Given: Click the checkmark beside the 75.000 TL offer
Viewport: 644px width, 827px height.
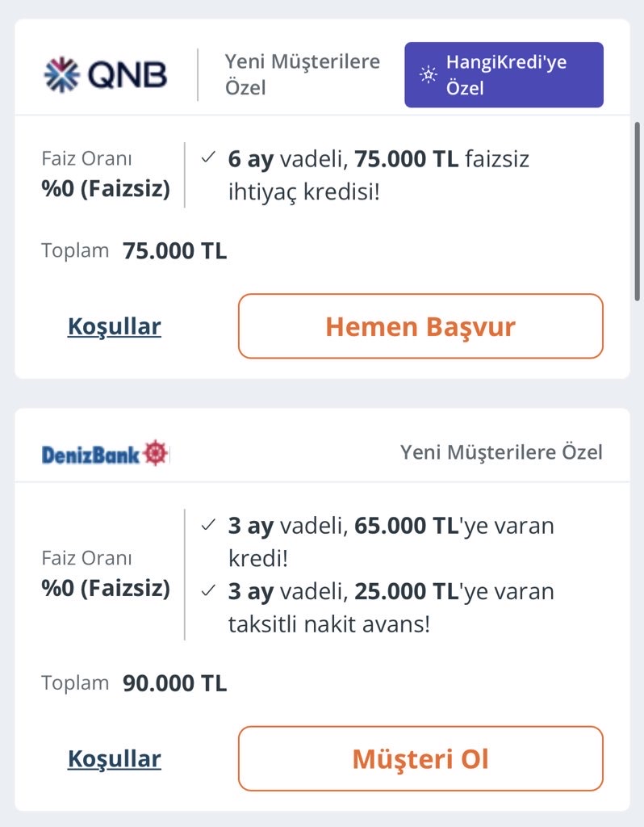Looking at the screenshot, I should pyautogui.click(x=208, y=158).
